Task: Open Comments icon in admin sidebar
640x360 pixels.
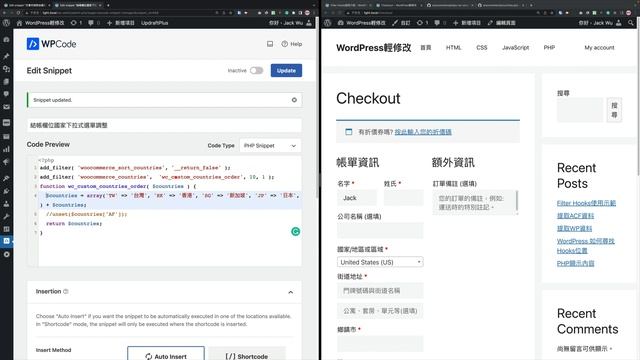Action: [6, 94]
